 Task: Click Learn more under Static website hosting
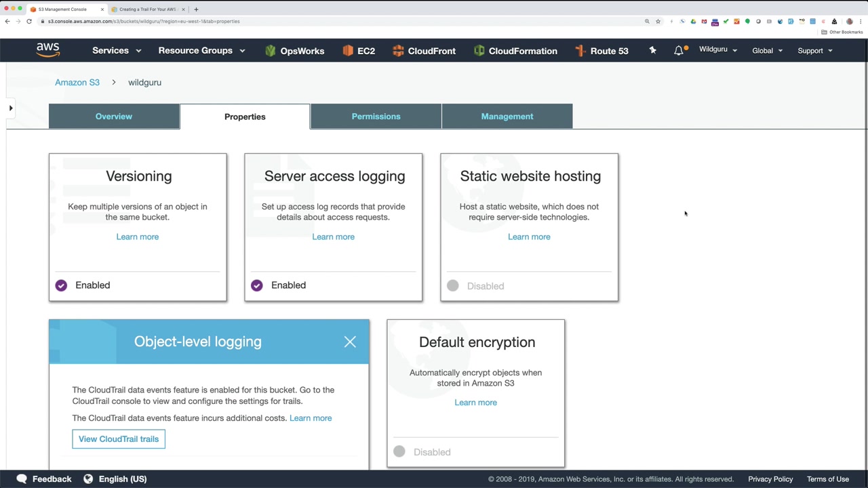point(529,237)
